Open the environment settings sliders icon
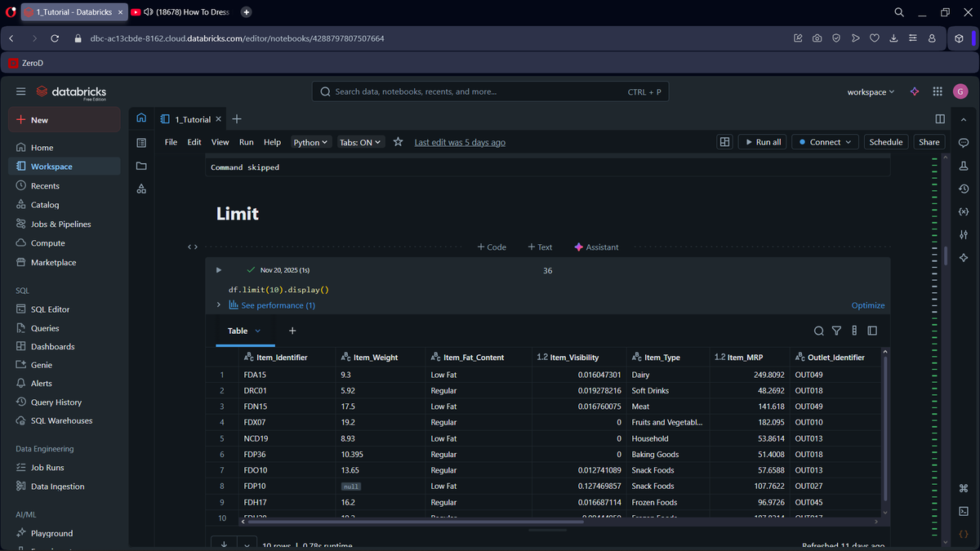980x551 pixels. click(964, 235)
